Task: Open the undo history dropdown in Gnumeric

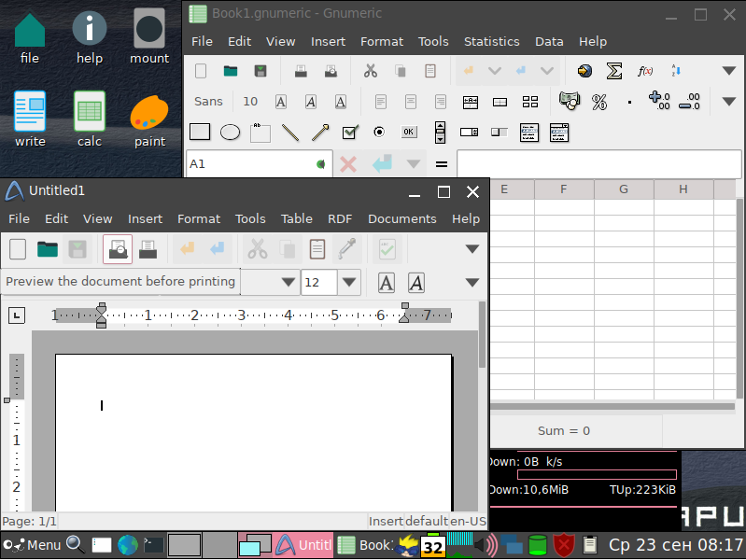Action: [495, 71]
